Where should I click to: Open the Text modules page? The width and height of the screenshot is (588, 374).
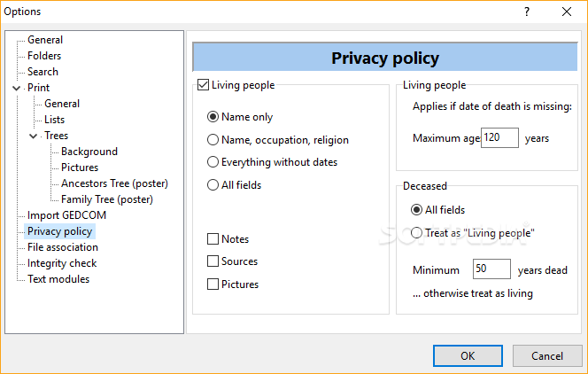[58, 279]
